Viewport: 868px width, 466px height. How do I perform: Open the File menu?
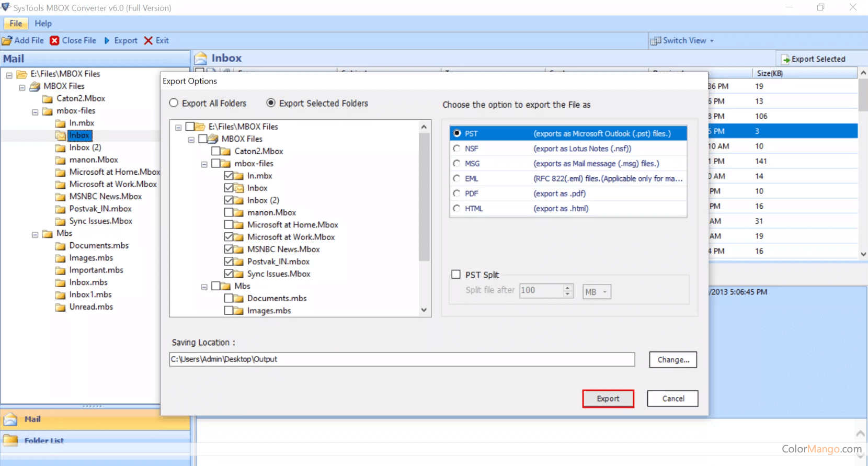(16, 24)
